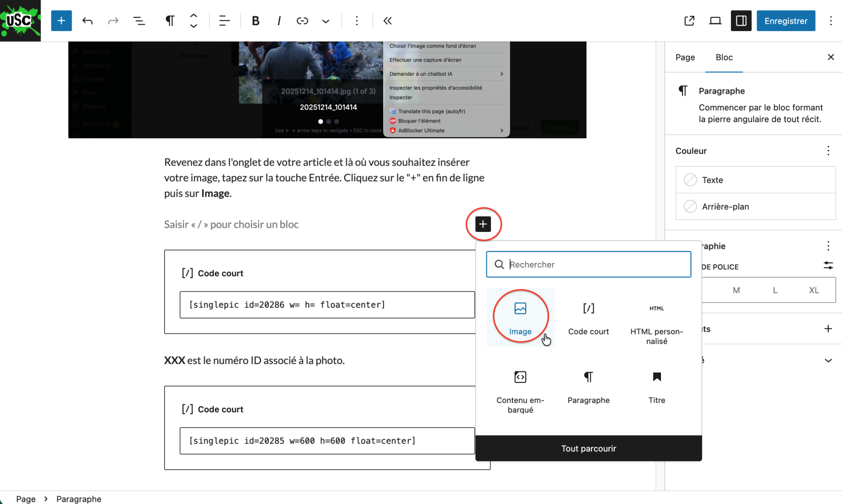Open Couleur panel options menu

pos(828,151)
